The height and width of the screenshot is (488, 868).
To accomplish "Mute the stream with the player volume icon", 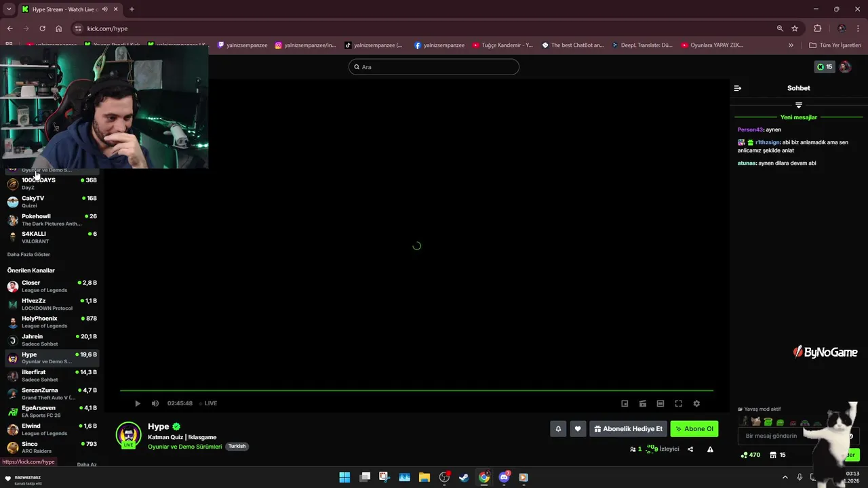I will [x=155, y=403].
